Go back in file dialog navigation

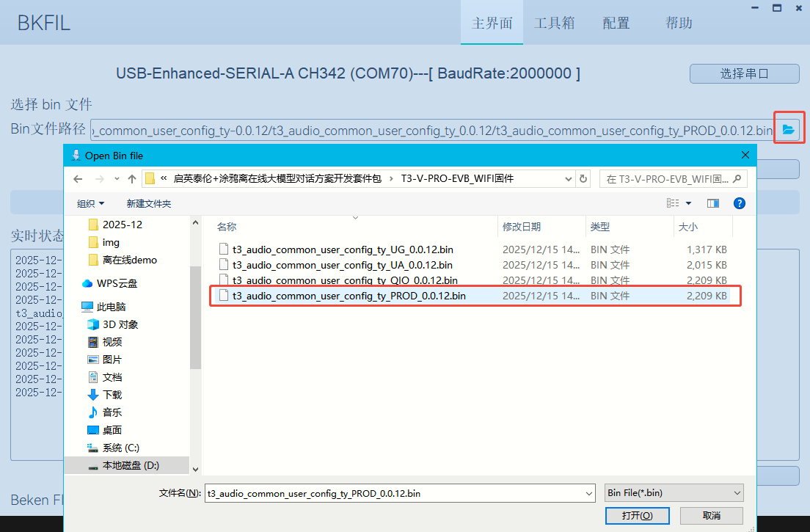78,178
